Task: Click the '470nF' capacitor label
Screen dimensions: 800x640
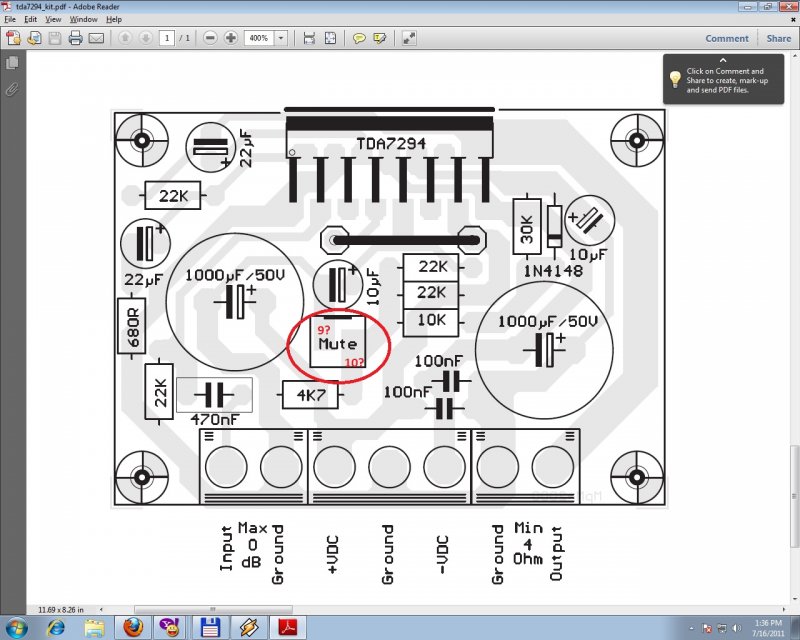Action: tap(215, 420)
